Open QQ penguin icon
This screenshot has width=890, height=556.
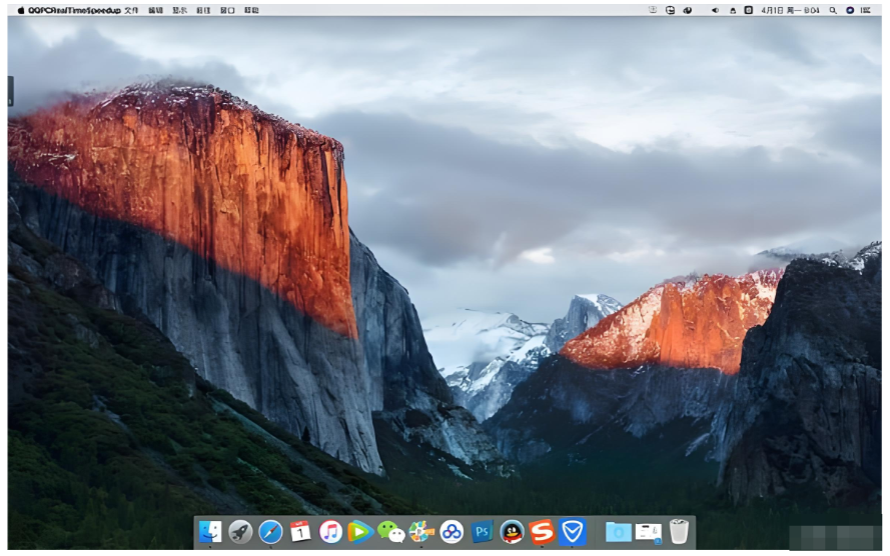[512, 532]
